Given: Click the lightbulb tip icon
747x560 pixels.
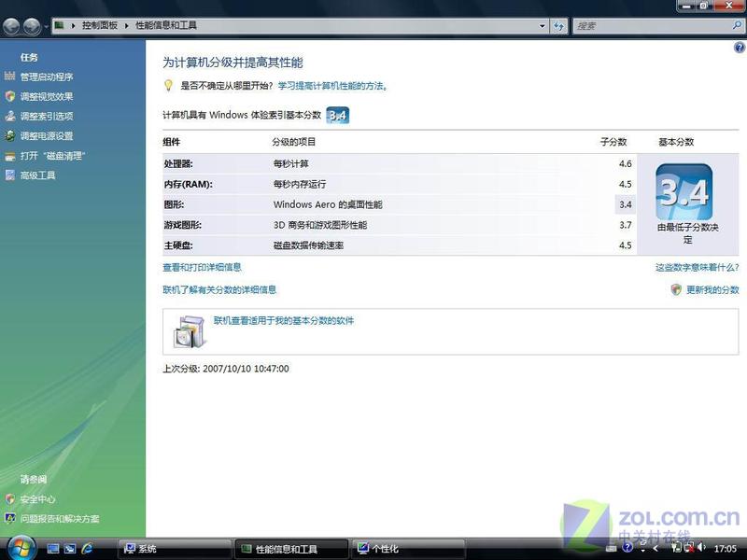Looking at the screenshot, I should pos(168,86).
